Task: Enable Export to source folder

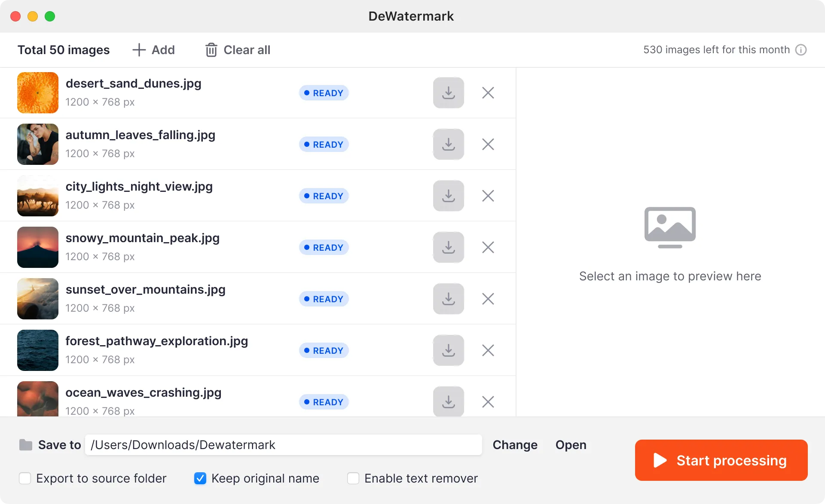Action: coord(25,478)
